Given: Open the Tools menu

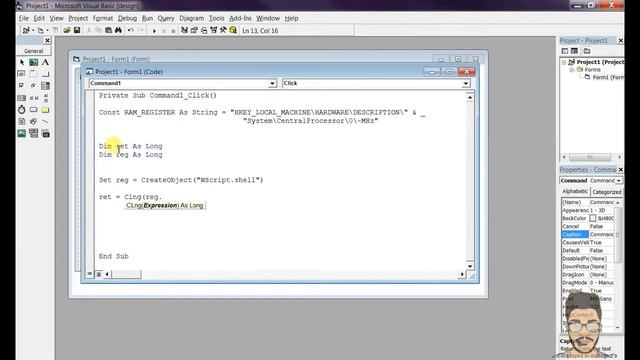Looking at the screenshot, I should click(217, 18).
